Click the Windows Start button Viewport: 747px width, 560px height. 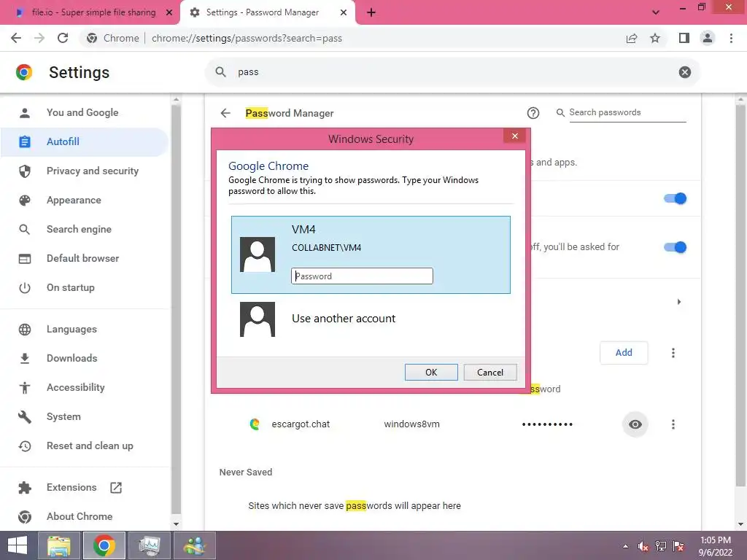(18, 545)
